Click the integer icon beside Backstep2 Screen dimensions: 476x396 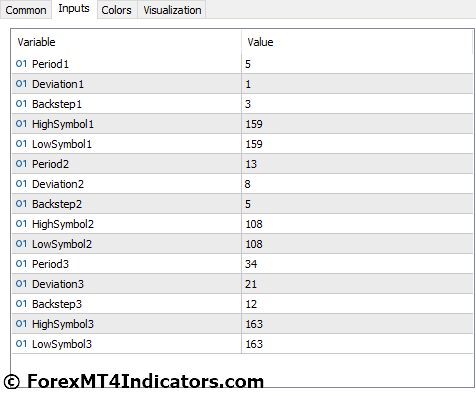pyautogui.click(x=21, y=204)
